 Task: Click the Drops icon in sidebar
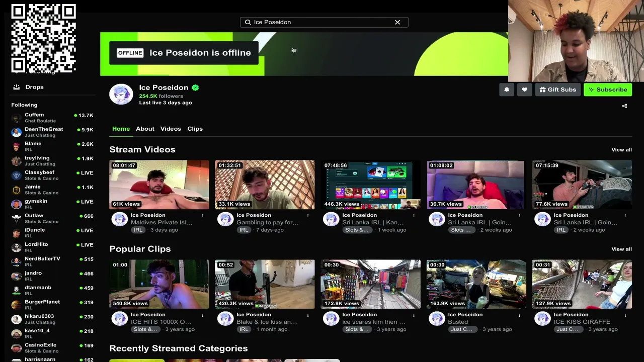click(x=16, y=87)
